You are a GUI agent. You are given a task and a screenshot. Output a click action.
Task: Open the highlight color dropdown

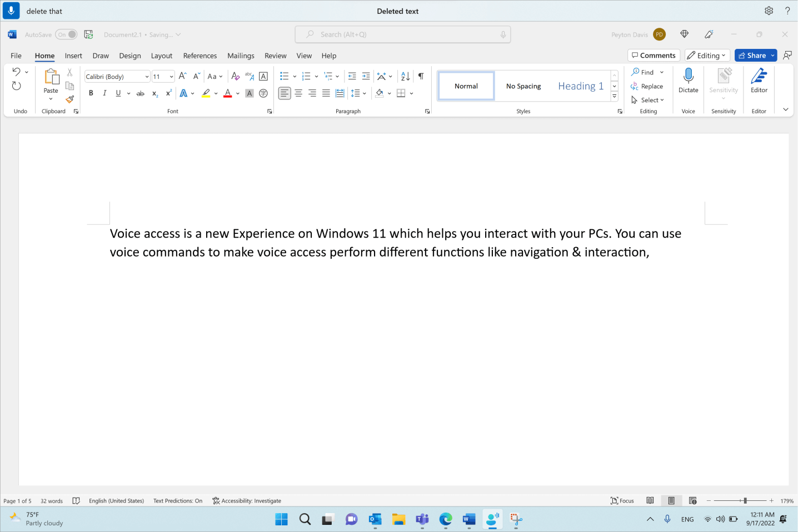[216, 93]
